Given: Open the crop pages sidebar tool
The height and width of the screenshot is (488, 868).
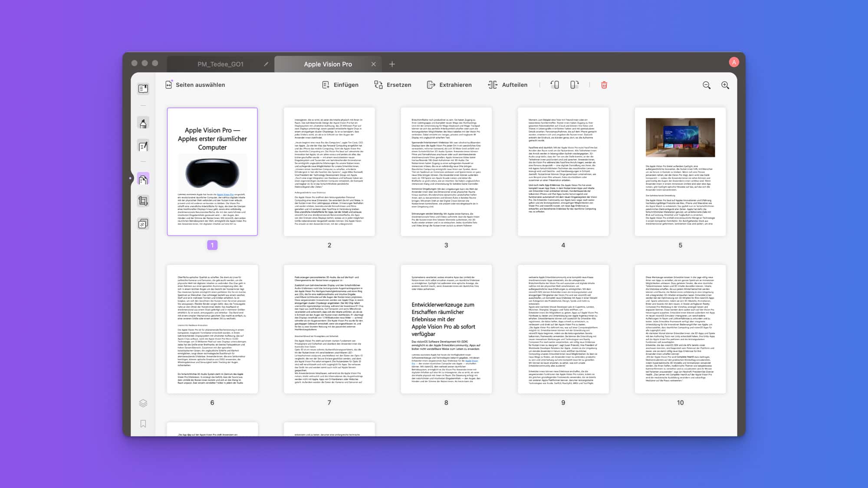Looking at the screenshot, I should point(143,201).
